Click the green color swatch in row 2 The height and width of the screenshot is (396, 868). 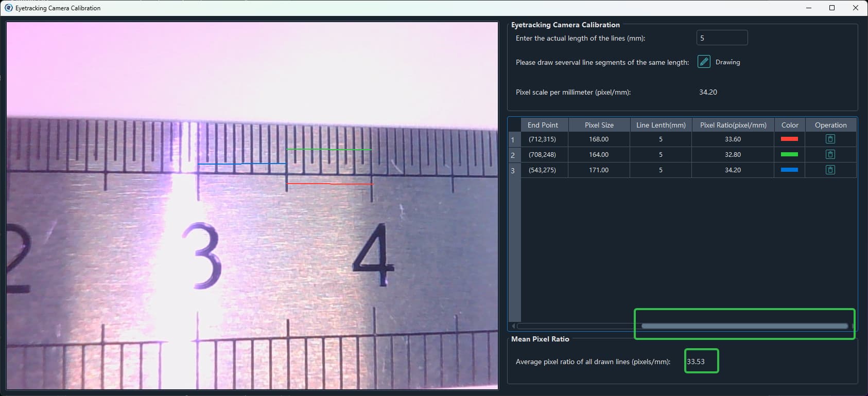(x=789, y=154)
